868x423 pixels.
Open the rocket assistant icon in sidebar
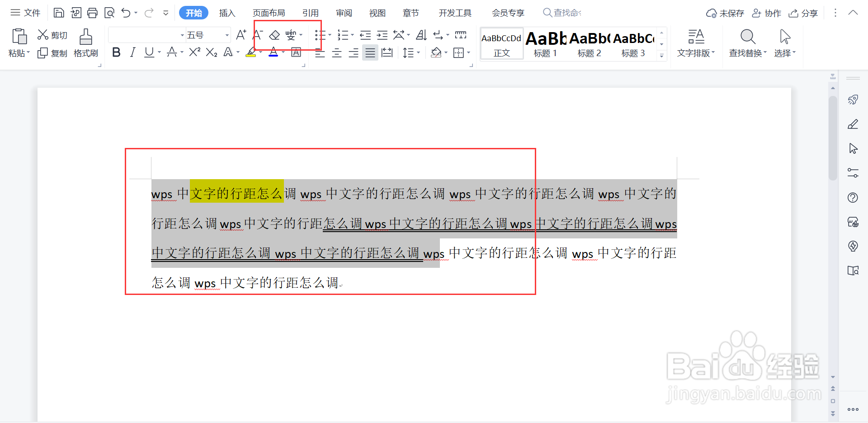[x=853, y=100]
